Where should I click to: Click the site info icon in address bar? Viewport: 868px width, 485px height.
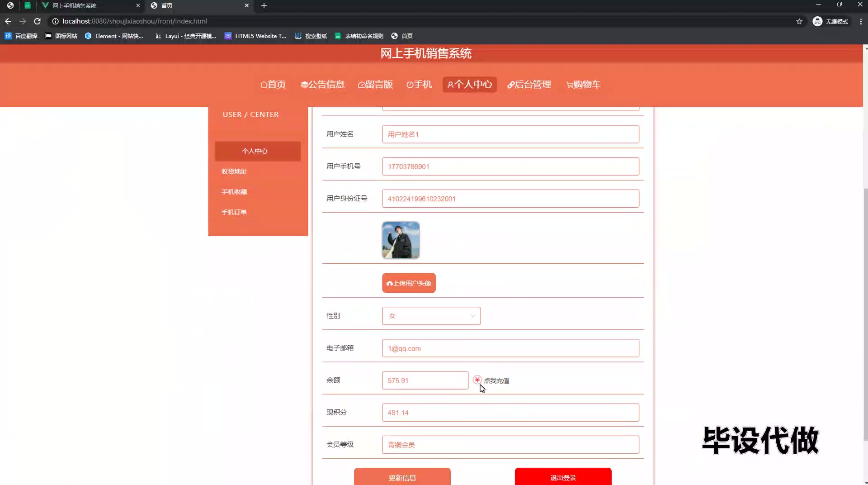coord(55,21)
